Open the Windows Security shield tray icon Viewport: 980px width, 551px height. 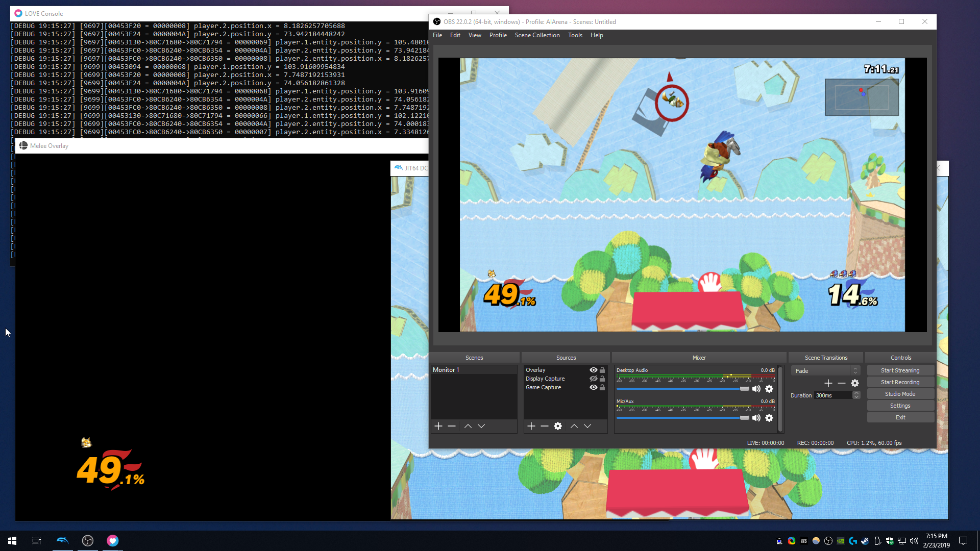890,541
